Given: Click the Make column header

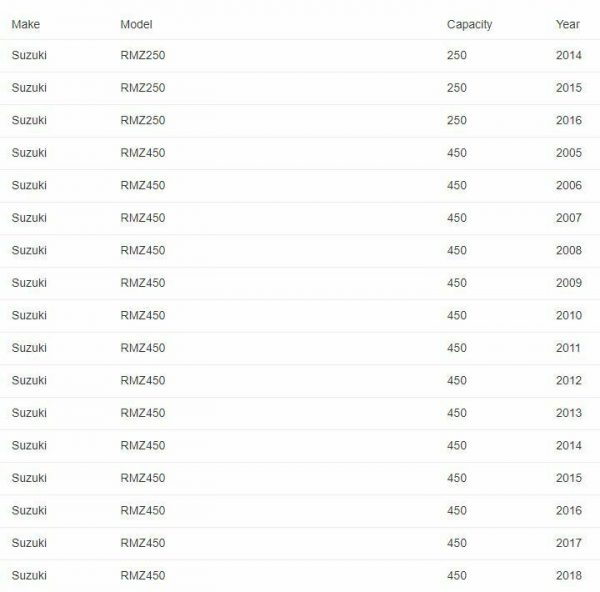Looking at the screenshot, I should point(26,24).
